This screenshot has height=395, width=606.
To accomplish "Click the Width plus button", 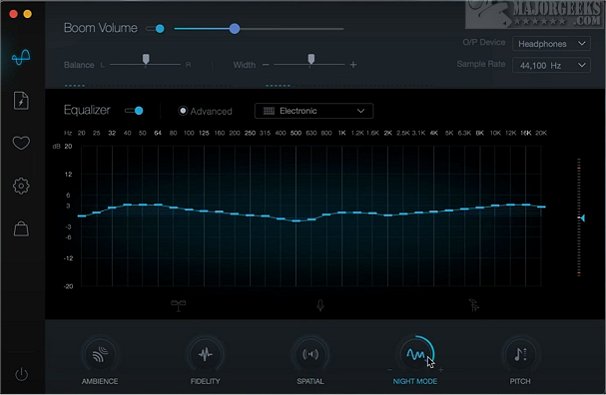I will click(x=353, y=65).
